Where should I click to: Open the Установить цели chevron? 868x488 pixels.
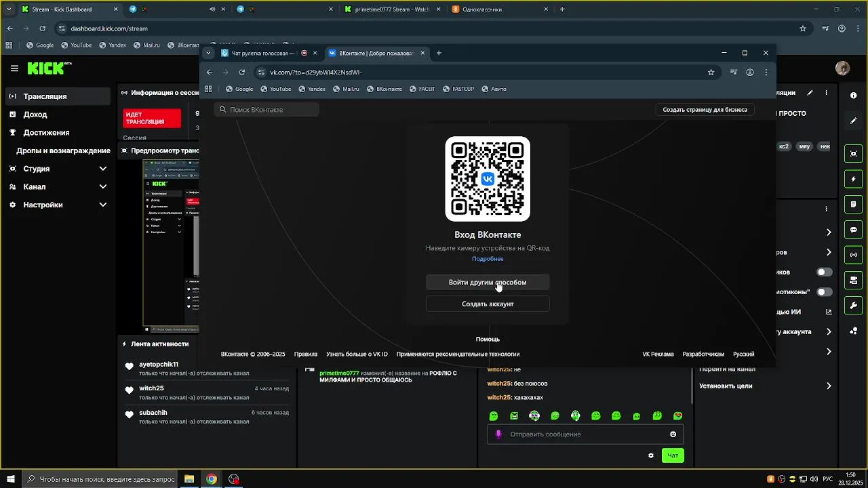(829, 386)
